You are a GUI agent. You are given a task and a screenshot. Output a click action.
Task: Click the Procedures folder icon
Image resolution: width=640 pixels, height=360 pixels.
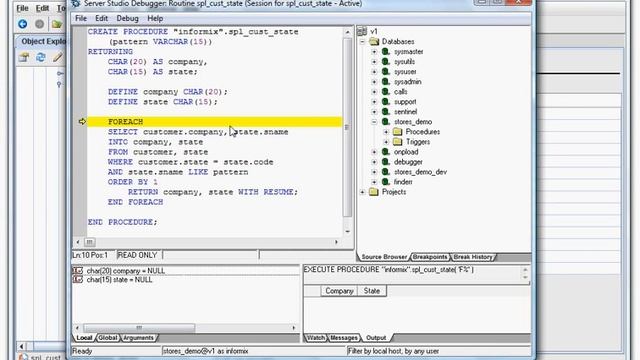click(398, 132)
